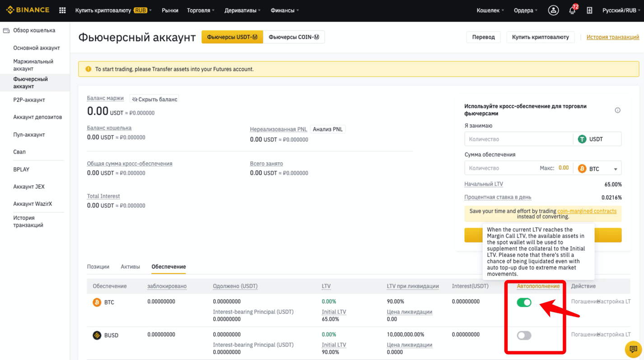Image resolution: width=644 pixels, height=360 pixels.
Task: Switch to the Позиции tab
Action: pyautogui.click(x=98, y=266)
